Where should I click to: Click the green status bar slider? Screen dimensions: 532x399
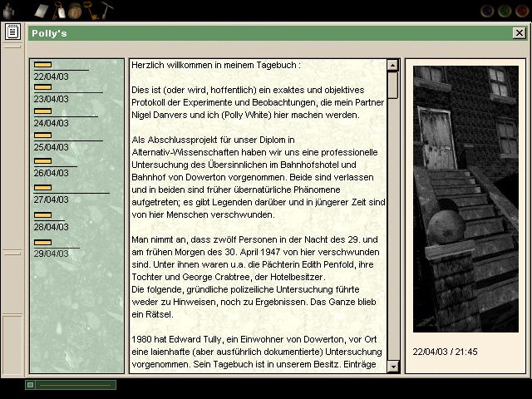point(71,385)
